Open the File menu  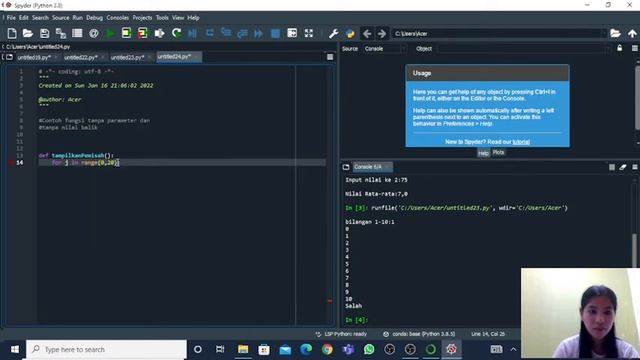[x=11, y=18]
